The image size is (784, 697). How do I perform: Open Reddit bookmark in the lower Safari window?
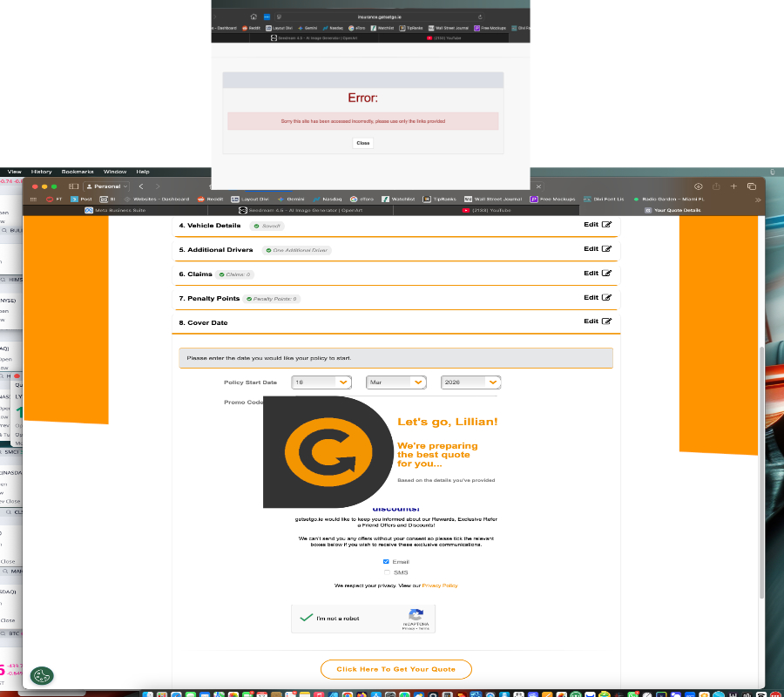click(210, 199)
